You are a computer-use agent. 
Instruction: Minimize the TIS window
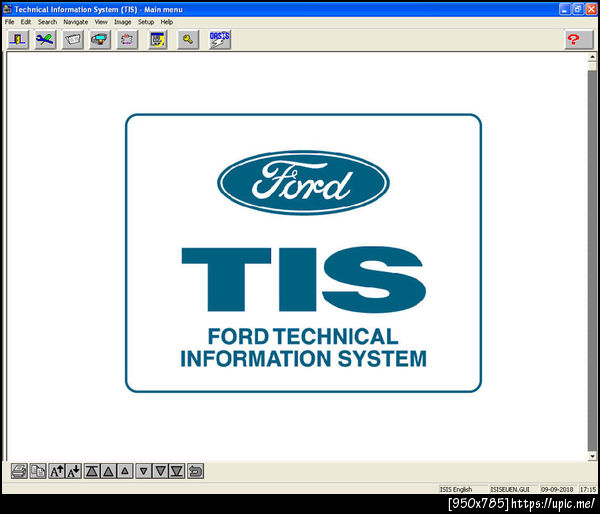pyautogui.click(x=564, y=9)
